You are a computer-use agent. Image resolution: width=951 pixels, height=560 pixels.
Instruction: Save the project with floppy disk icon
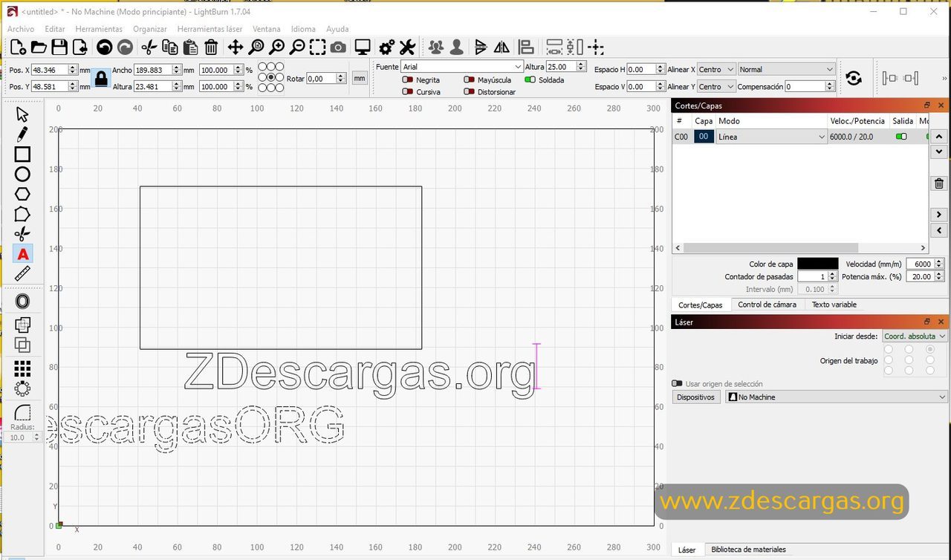(x=59, y=48)
